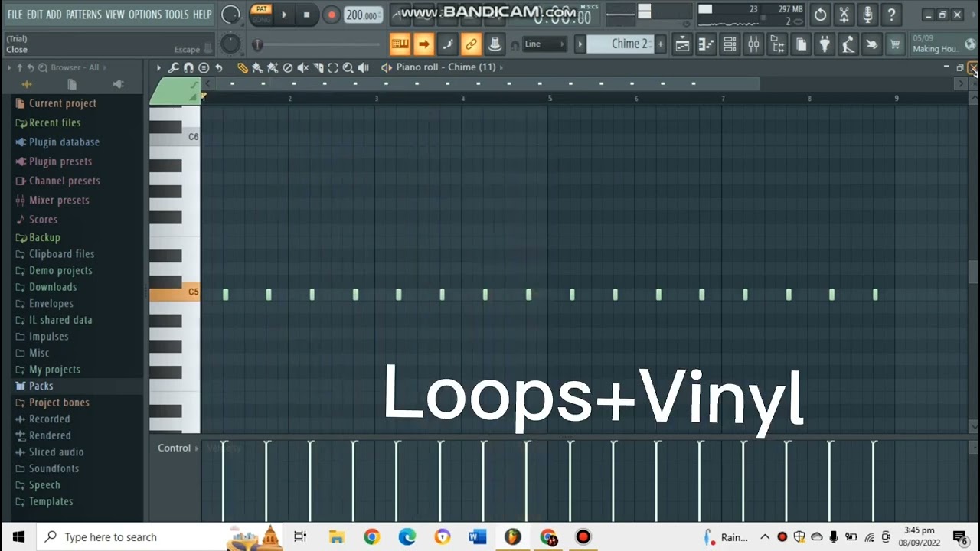Click the Chime 2 pattern selector
Screen dimensions: 980x551
[621, 44]
